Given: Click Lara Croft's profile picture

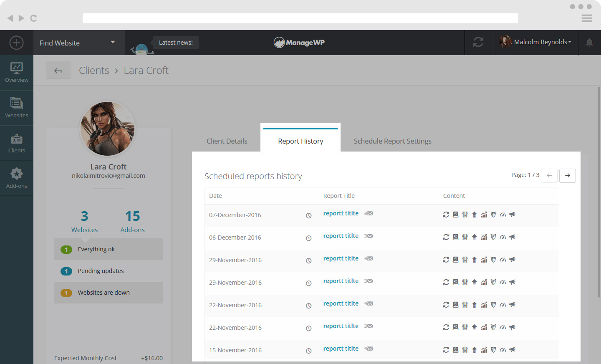Looking at the screenshot, I should (x=108, y=129).
